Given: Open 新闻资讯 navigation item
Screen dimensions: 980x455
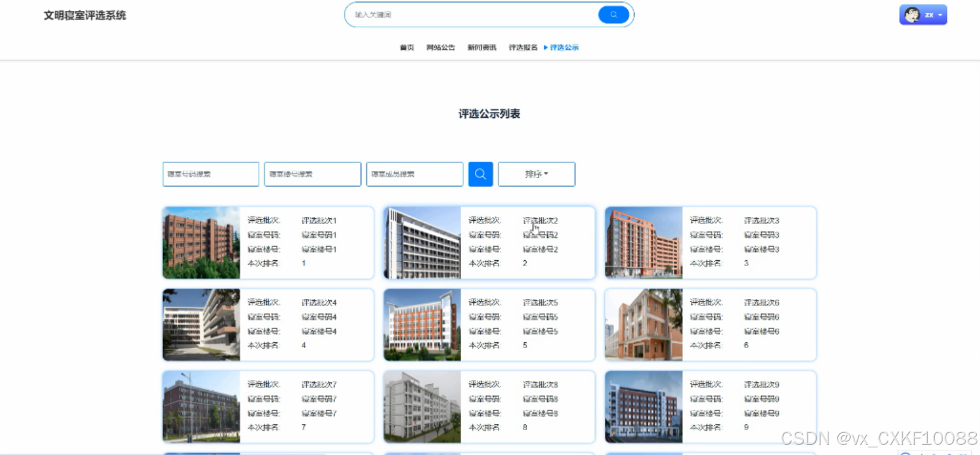Looking at the screenshot, I should click(482, 48).
